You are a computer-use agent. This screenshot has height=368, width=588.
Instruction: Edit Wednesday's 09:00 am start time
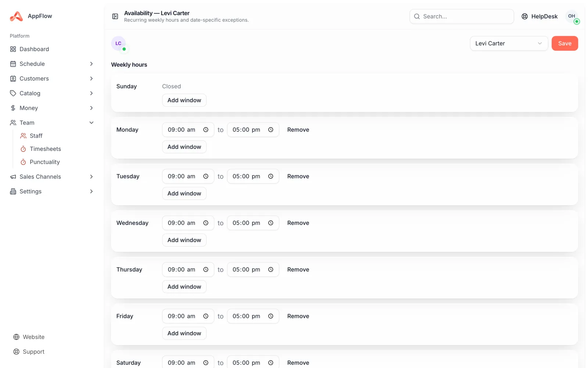(x=188, y=223)
